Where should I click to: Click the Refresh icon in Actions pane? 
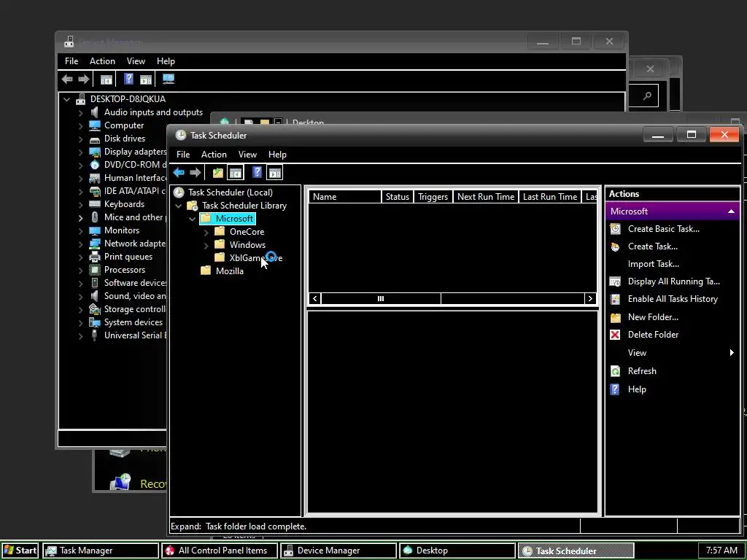[x=615, y=371]
